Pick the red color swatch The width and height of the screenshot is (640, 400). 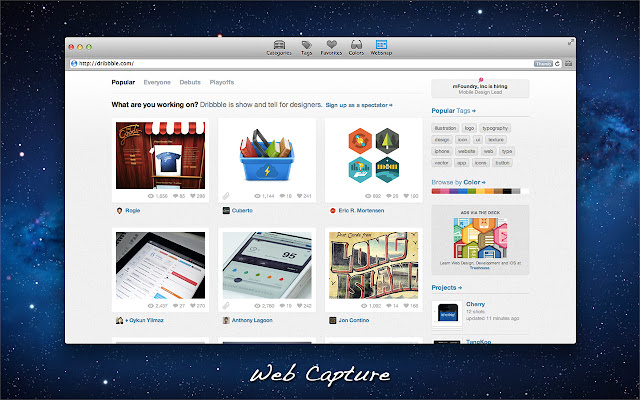(x=436, y=191)
